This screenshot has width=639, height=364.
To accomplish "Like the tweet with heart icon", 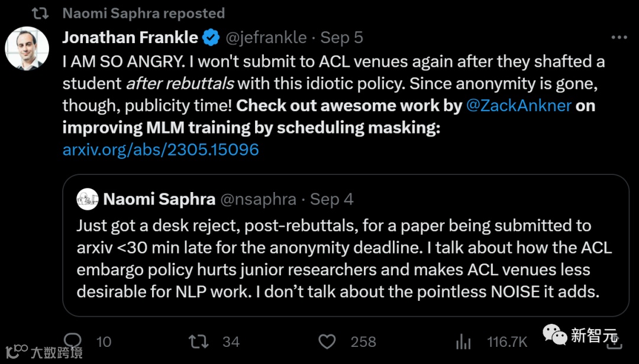I will [327, 342].
